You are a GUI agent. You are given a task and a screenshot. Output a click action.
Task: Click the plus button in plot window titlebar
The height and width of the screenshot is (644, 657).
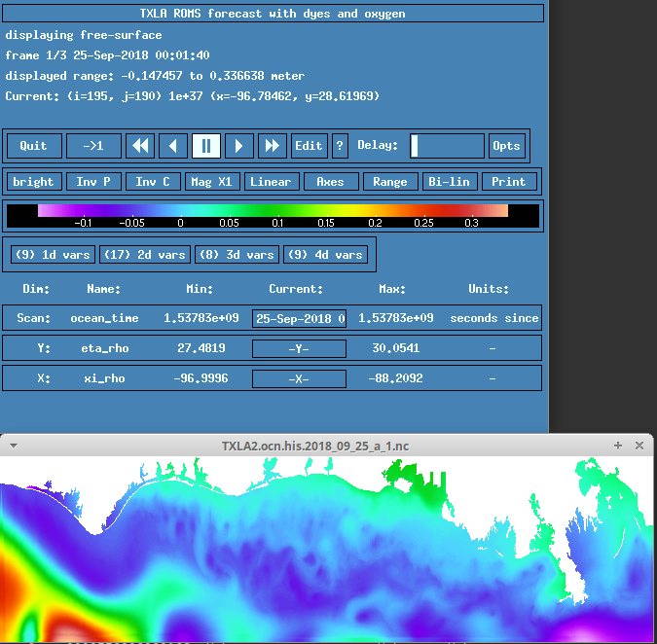point(618,446)
